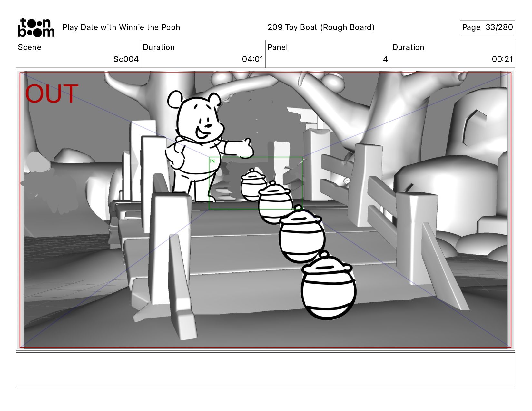Click the panel number '4'
532x411 pixels.
385,59
